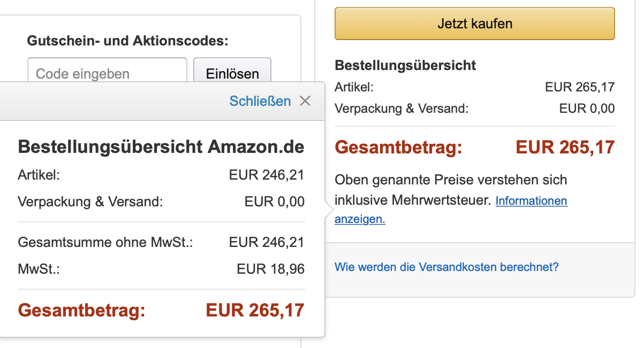This screenshot has width=644, height=348.
Task: Open "Wie werden die Versandkosten berechnet?" link
Action: point(446,267)
